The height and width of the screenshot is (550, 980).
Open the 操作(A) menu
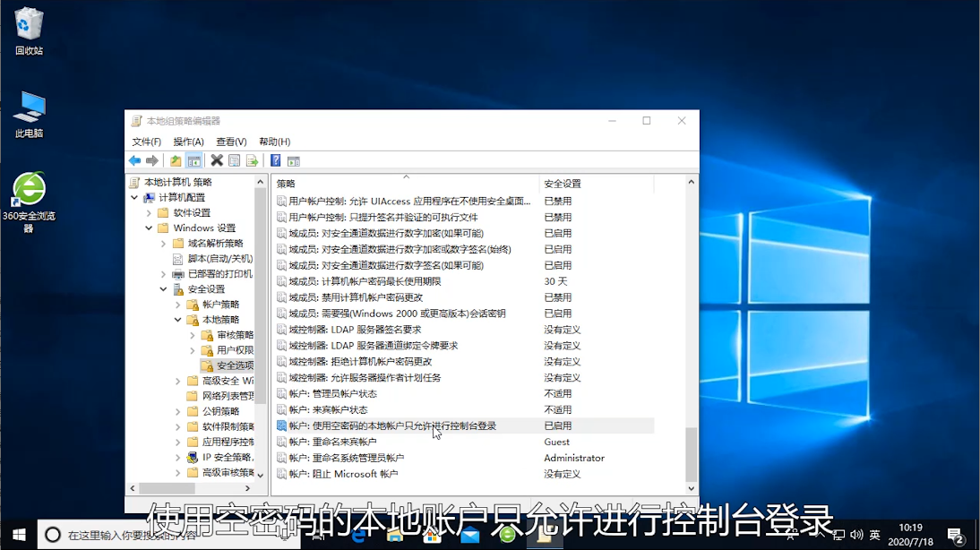(188, 142)
